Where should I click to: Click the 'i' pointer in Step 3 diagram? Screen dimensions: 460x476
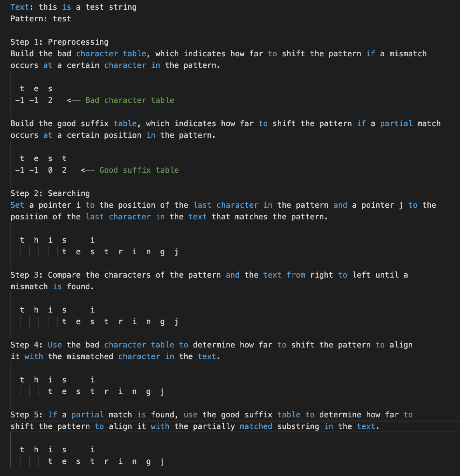tap(92, 310)
